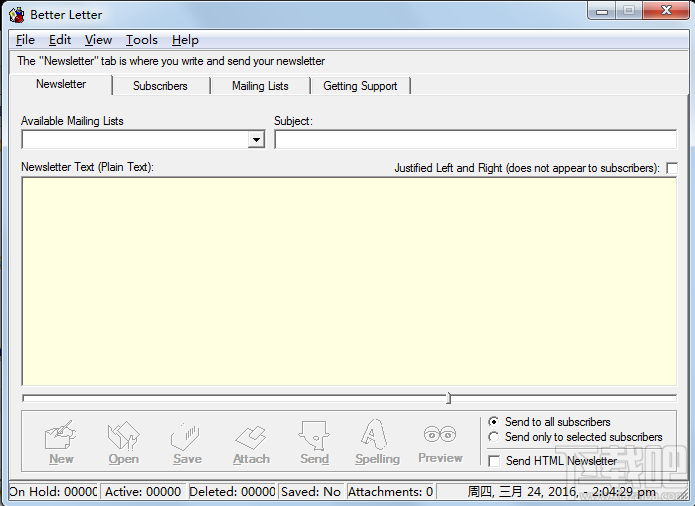Select Send only to selected subscribers
695x506 pixels.
click(x=493, y=437)
